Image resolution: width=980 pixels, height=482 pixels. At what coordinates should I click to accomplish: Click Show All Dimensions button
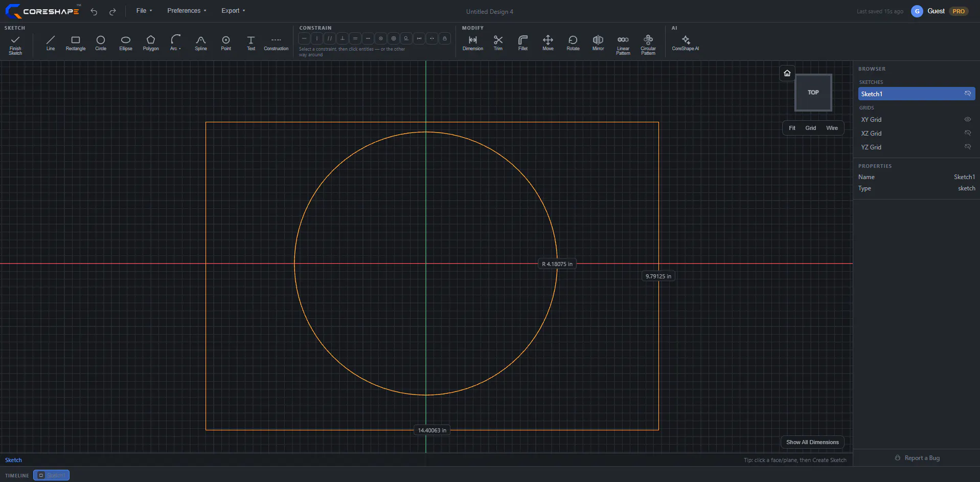tap(812, 442)
